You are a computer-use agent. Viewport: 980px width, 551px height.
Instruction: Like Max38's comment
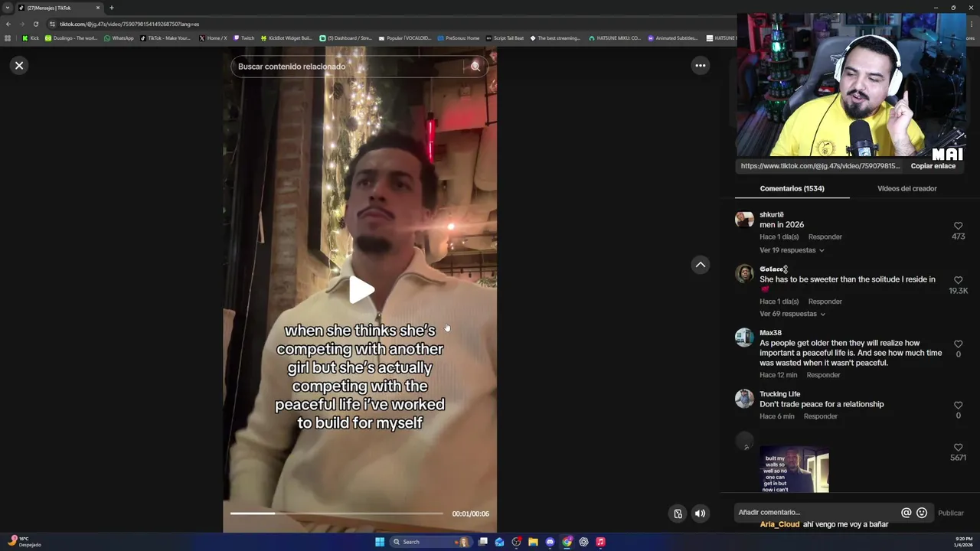pyautogui.click(x=958, y=344)
